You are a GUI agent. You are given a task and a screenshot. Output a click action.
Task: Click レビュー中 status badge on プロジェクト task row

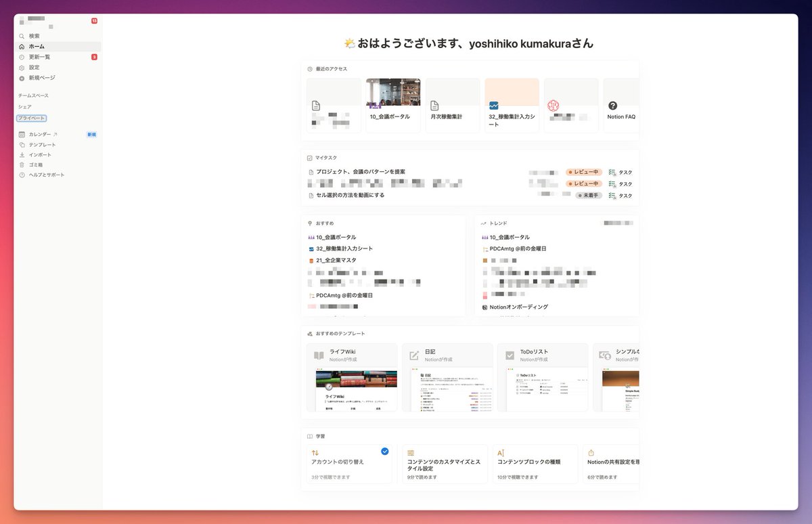pos(584,172)
